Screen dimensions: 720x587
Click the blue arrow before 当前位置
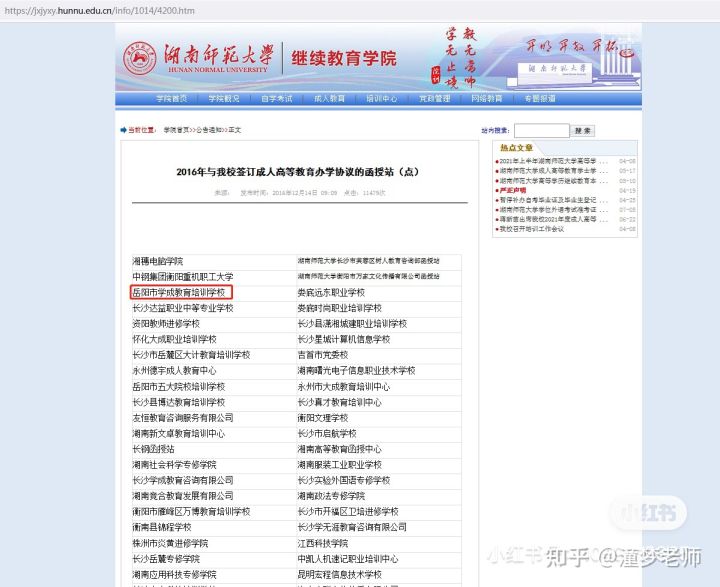coord(123,130)
